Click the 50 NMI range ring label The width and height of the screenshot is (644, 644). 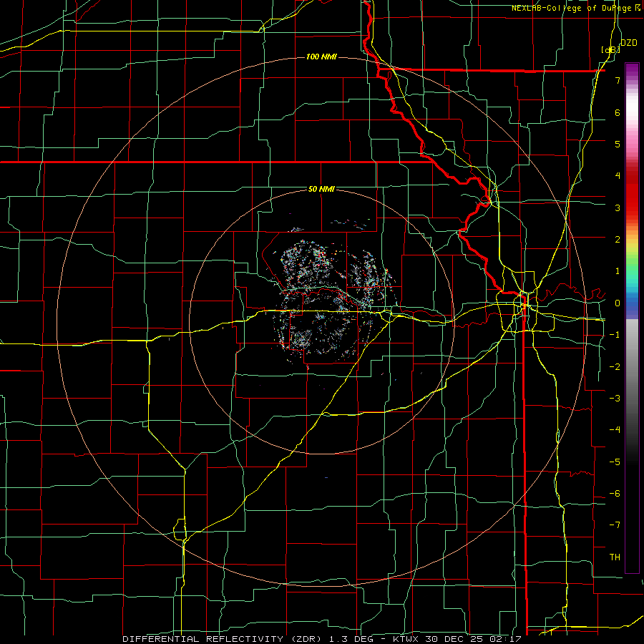pos(321,190)
